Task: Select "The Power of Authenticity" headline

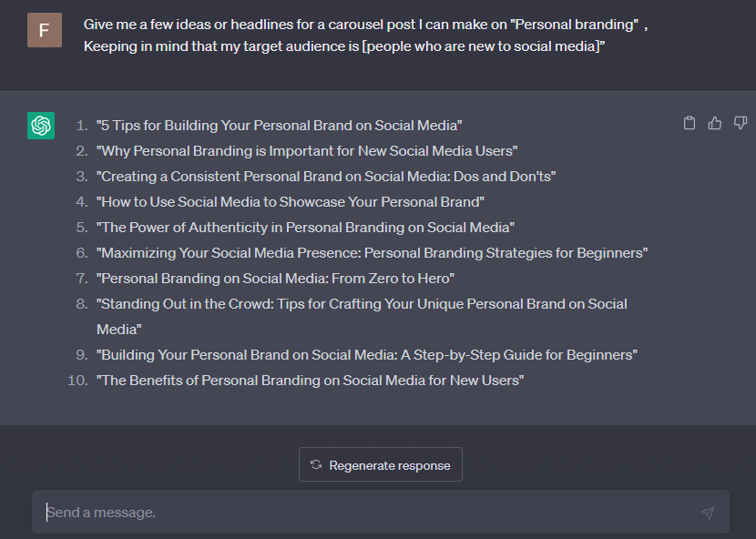Action: click(x=306, y=228)
